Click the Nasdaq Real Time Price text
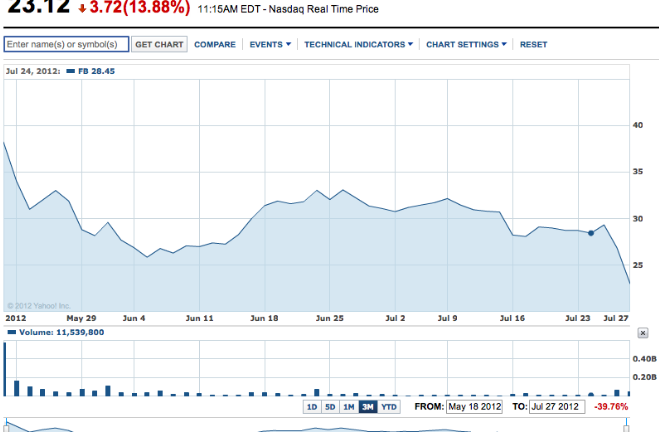Viewport: 659px width, 432px height. pos(324,9)
